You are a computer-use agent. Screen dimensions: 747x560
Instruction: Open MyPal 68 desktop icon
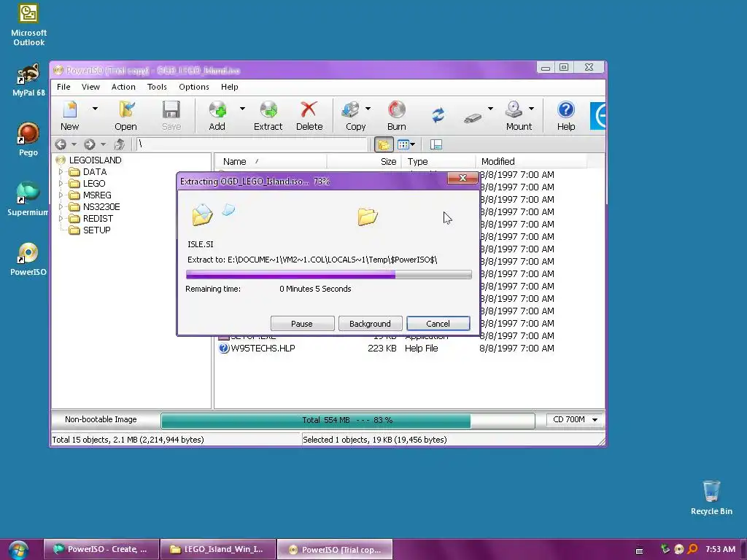(28, 80)
